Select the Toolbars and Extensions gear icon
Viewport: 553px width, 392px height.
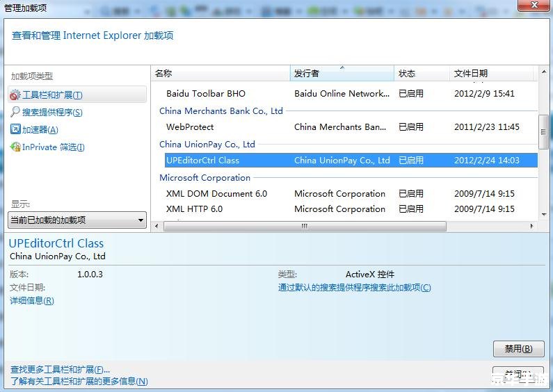tap(15, 95)
